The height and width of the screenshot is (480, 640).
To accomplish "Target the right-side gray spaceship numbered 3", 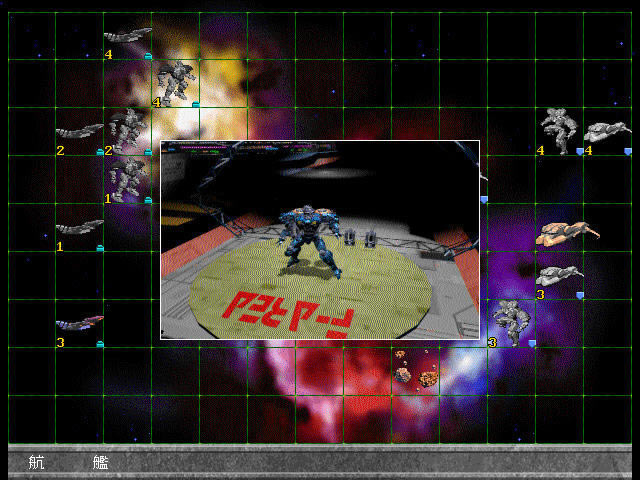I will pos(558,276).
